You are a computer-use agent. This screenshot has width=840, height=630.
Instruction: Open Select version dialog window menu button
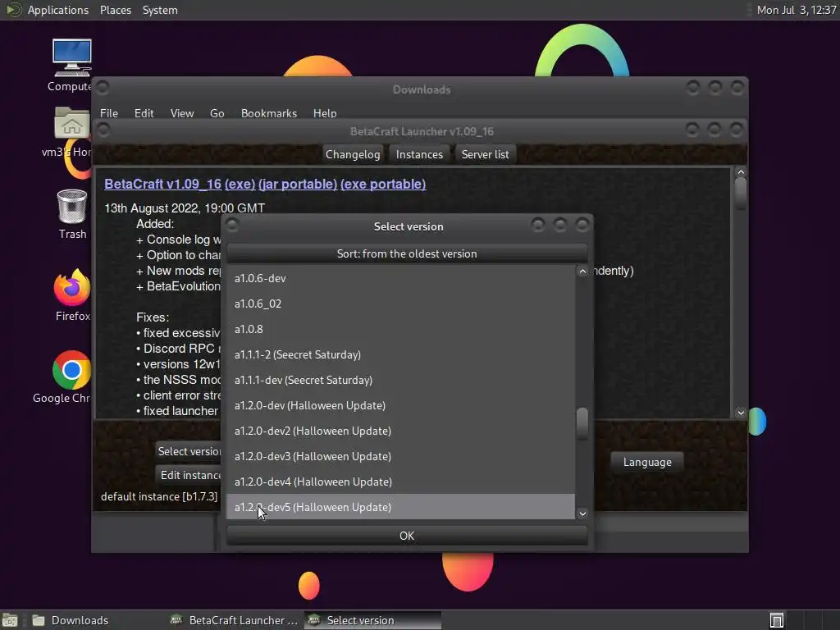232,224
